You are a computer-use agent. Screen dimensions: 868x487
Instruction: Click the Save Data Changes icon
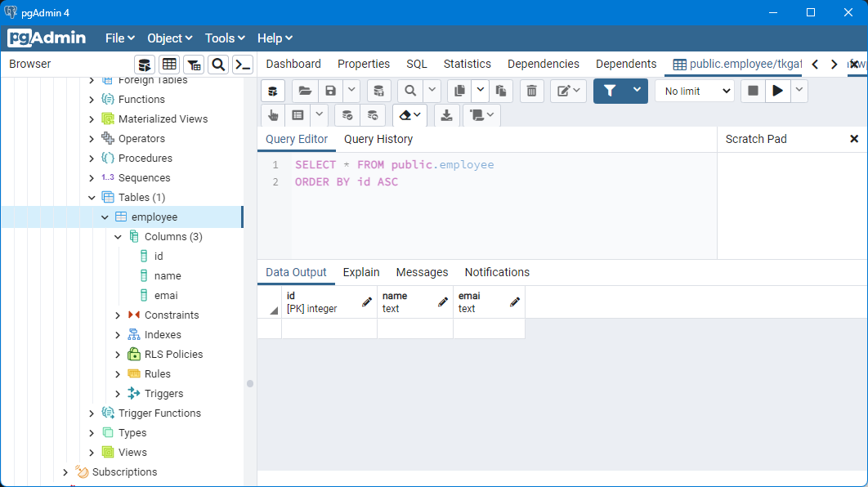coord(378,91)
